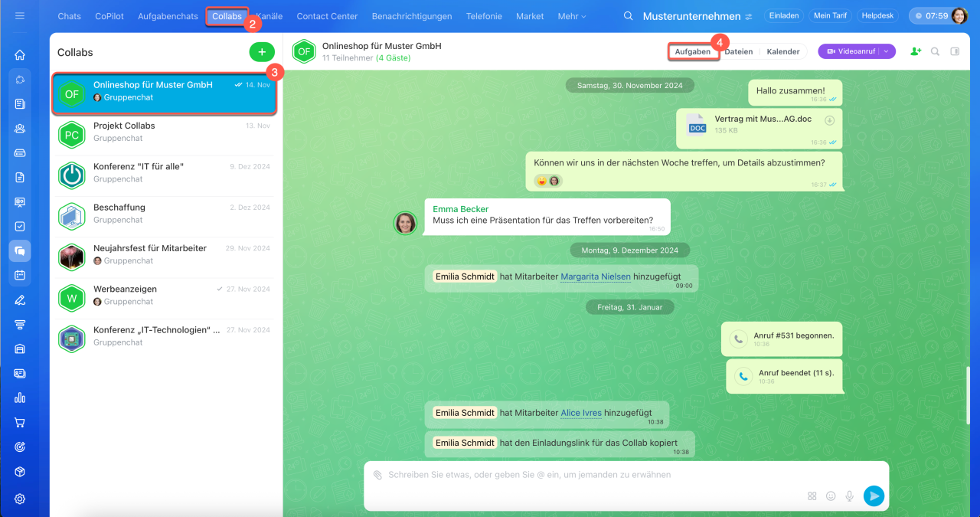
Task: Create new collab with green plus button
Action: coord(261,52)
